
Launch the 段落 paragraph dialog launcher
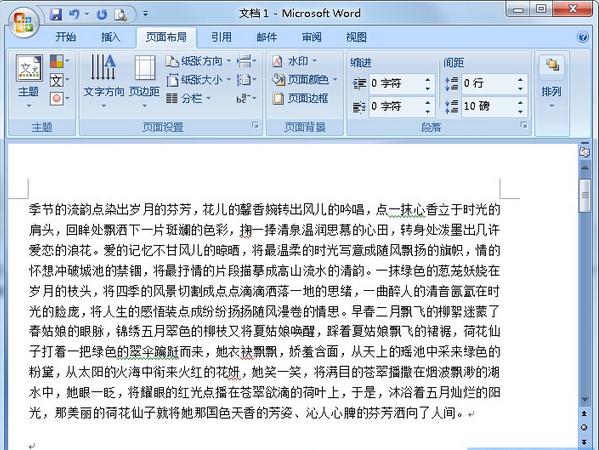[x=524, y=125]
